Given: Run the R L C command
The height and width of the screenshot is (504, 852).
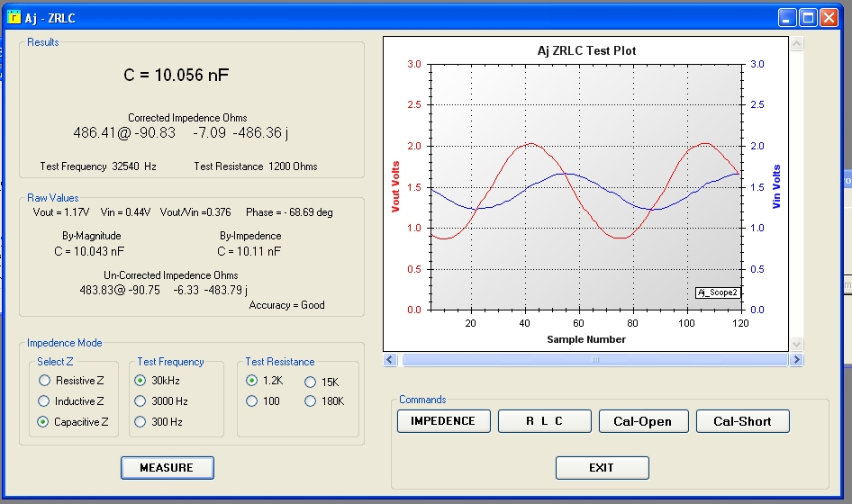Looking at the screenshot, I should 545,421.
